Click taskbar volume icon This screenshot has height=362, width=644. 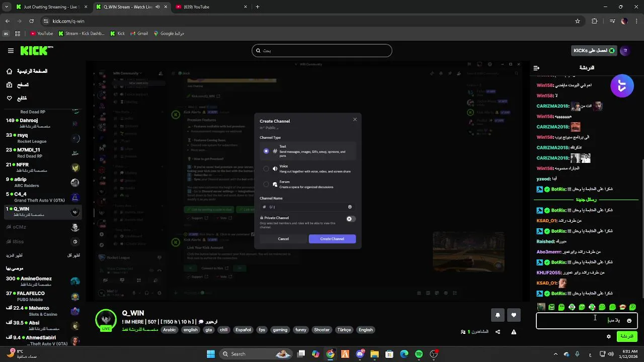(610, 354)
